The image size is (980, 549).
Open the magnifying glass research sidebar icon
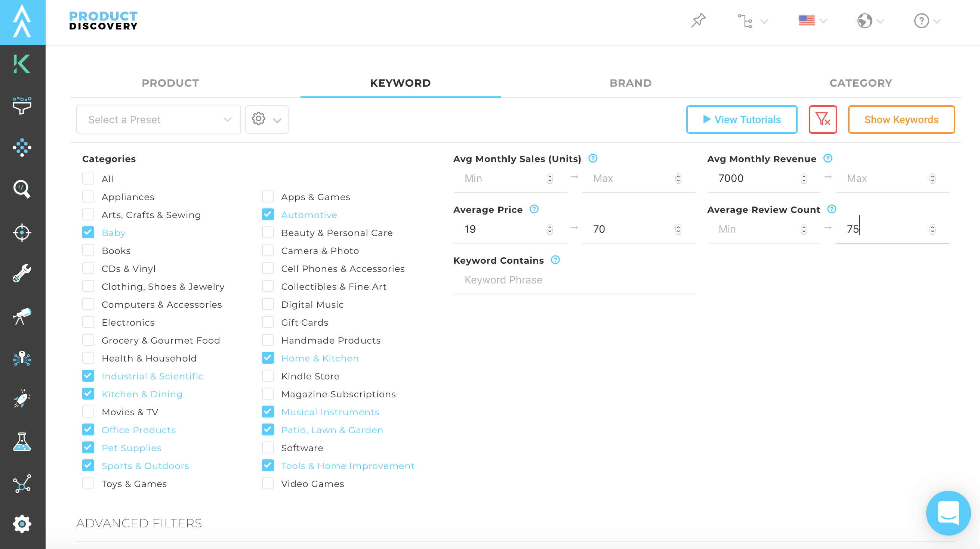[x=22, y=189]
